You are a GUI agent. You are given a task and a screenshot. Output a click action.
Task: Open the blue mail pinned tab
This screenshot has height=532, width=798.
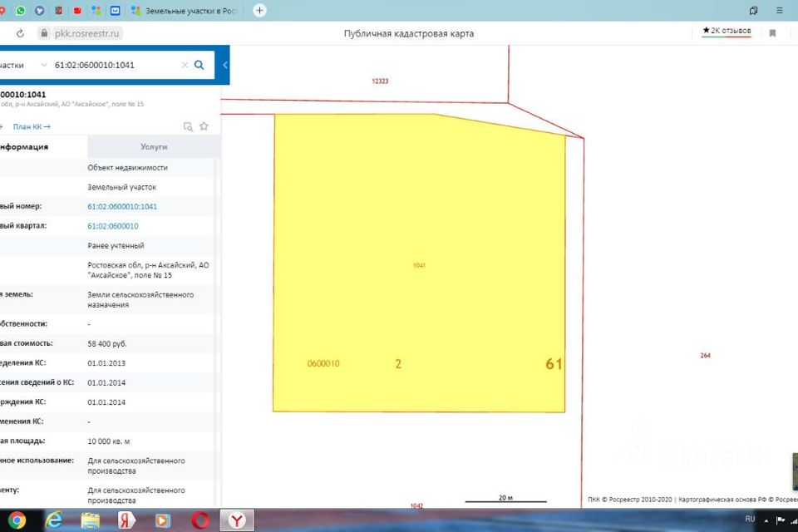pyautogui.click(x=115, y=10)
